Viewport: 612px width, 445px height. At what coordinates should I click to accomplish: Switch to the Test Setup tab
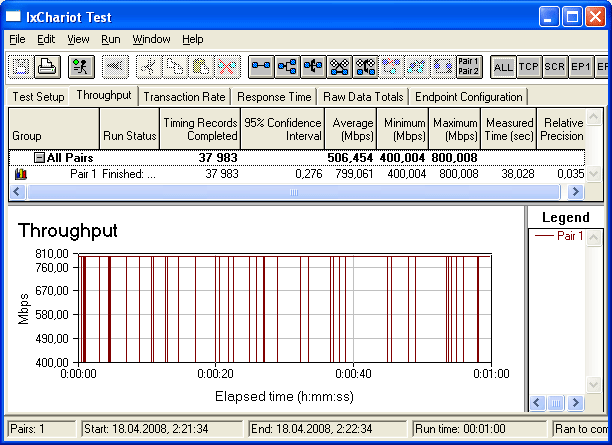pos(38,97)
